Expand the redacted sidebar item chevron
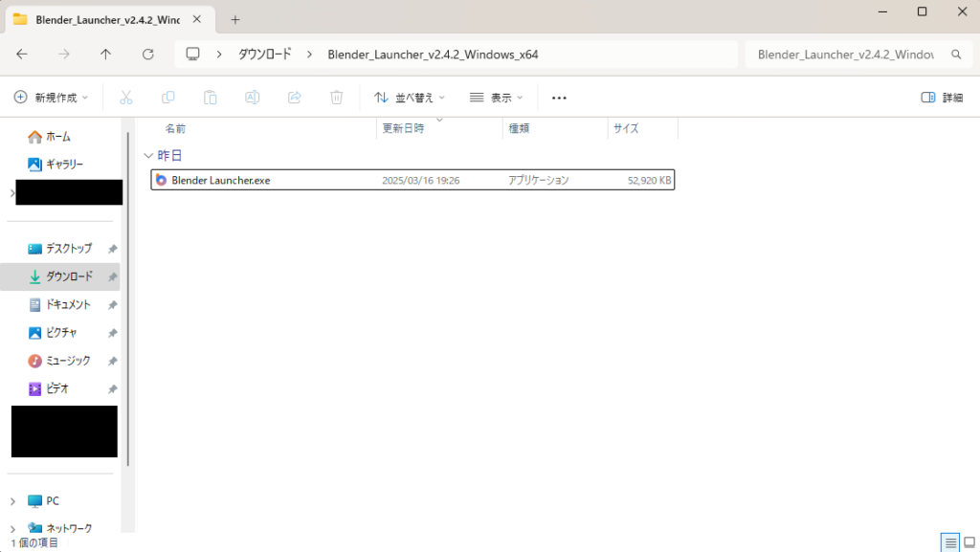Screen dimensions: 980x552 point(11,193)
